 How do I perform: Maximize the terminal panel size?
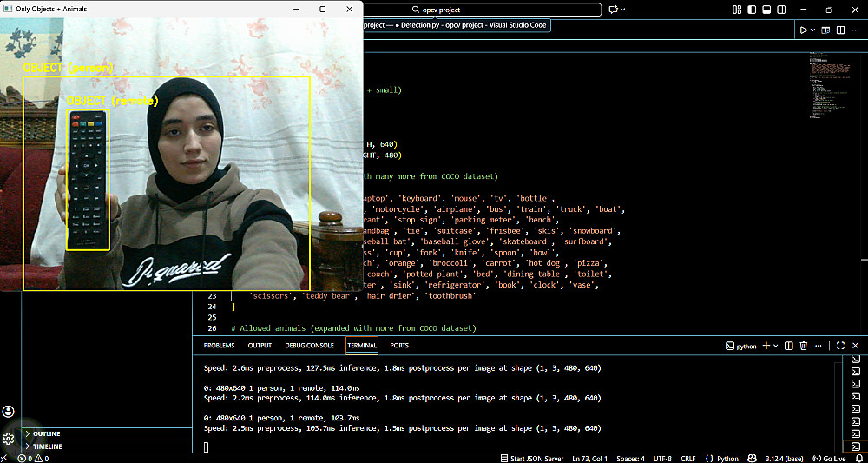pyautogui.click(x=840, y=346)
